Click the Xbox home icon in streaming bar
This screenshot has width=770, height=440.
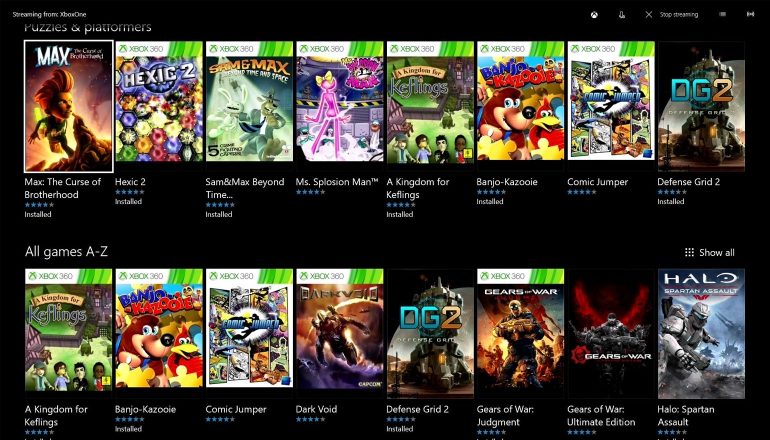coord(593,14)
